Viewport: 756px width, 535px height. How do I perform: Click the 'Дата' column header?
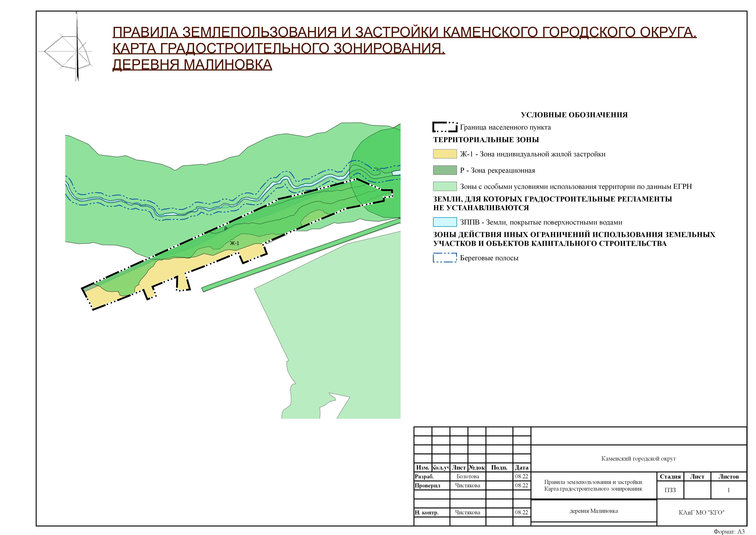click(x=522, y=467)
